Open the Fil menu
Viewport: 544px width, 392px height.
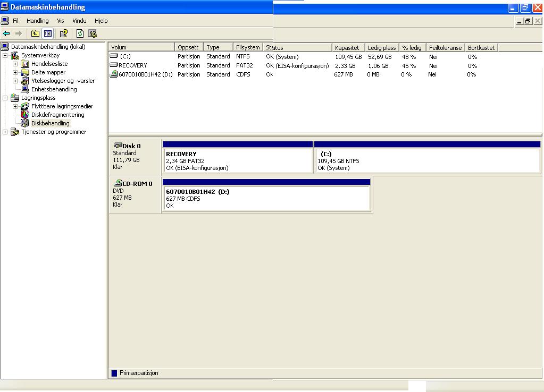pyautogui.click(x=15, y=21)
